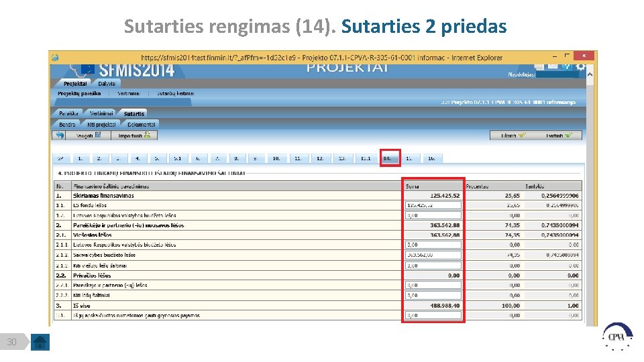644x362 pixels.
Task: Select the Paraiška tab
Action: coord(68,113)
